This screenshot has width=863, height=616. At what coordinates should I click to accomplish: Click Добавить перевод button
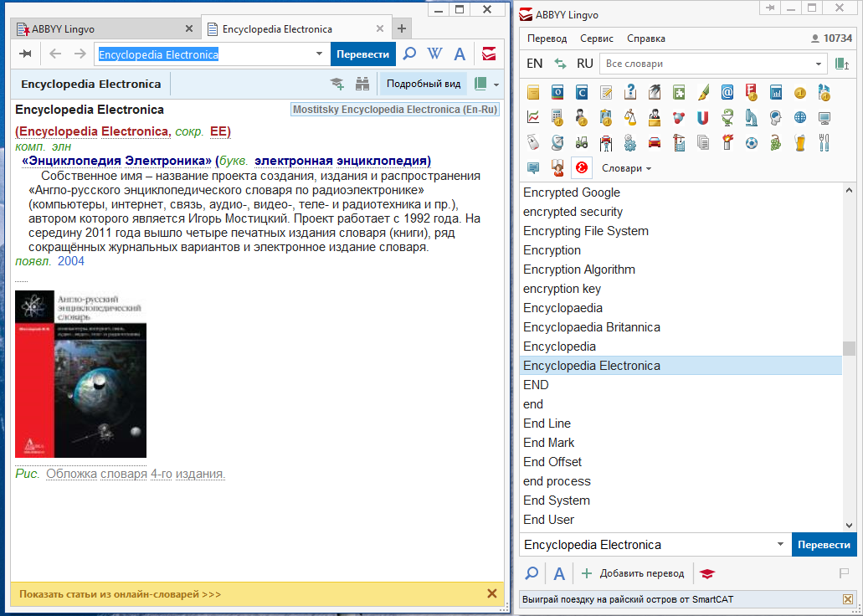pyautogui.click(x=633, y=573)
